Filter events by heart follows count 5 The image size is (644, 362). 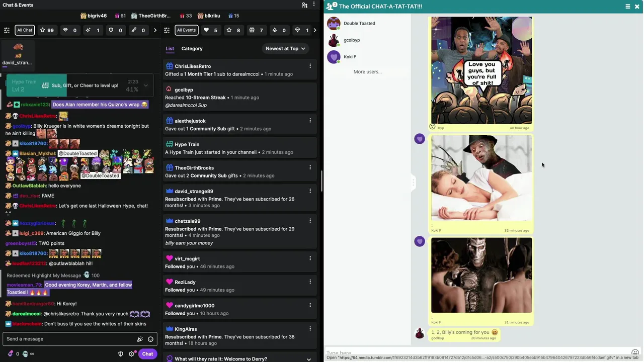coord(210,30)
